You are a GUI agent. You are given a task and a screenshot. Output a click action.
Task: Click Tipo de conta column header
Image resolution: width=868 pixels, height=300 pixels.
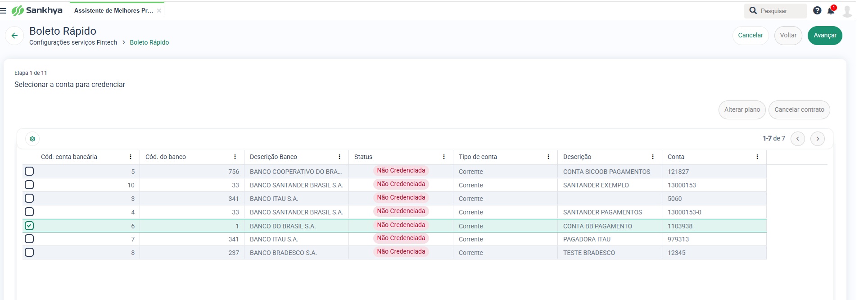478,157
